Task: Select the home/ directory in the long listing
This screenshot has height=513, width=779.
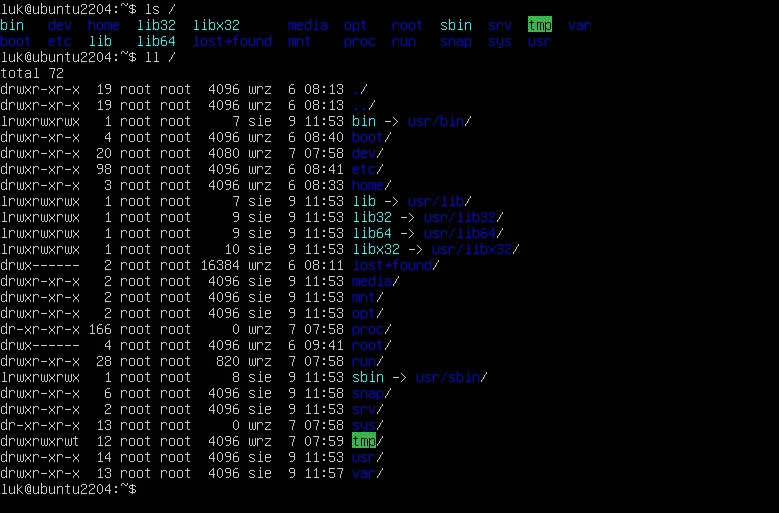Action: 372,185
